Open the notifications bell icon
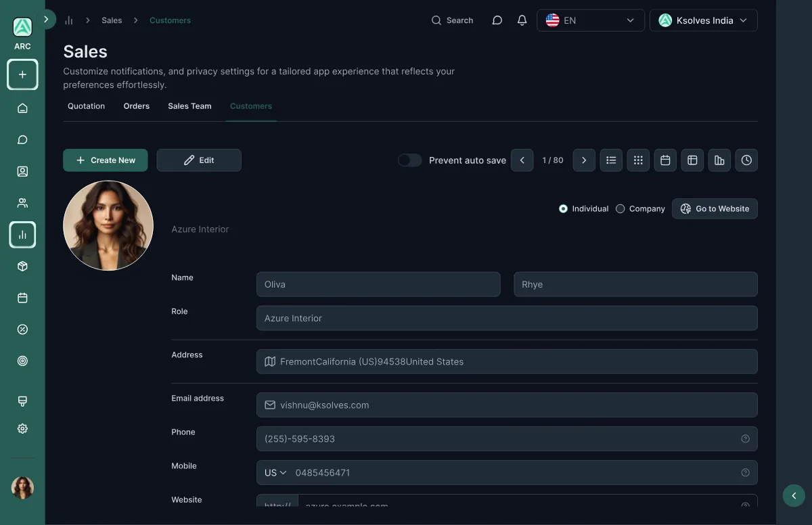 point(522,20)
